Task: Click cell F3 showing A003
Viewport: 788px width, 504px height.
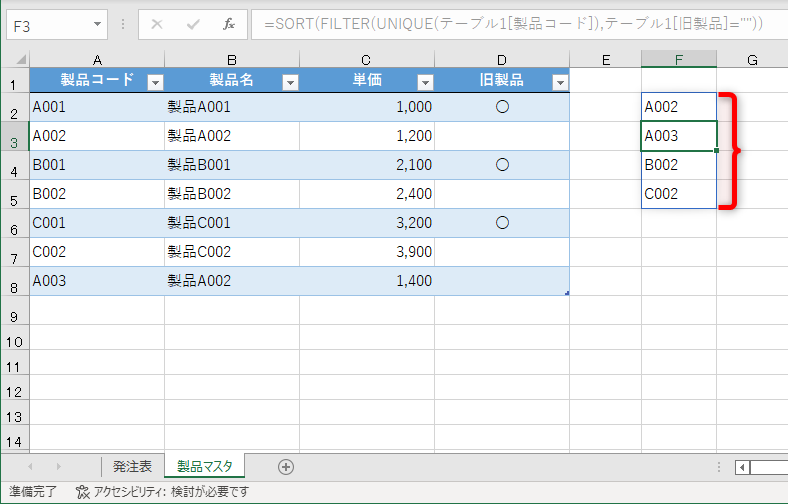Action: point(679,136)
